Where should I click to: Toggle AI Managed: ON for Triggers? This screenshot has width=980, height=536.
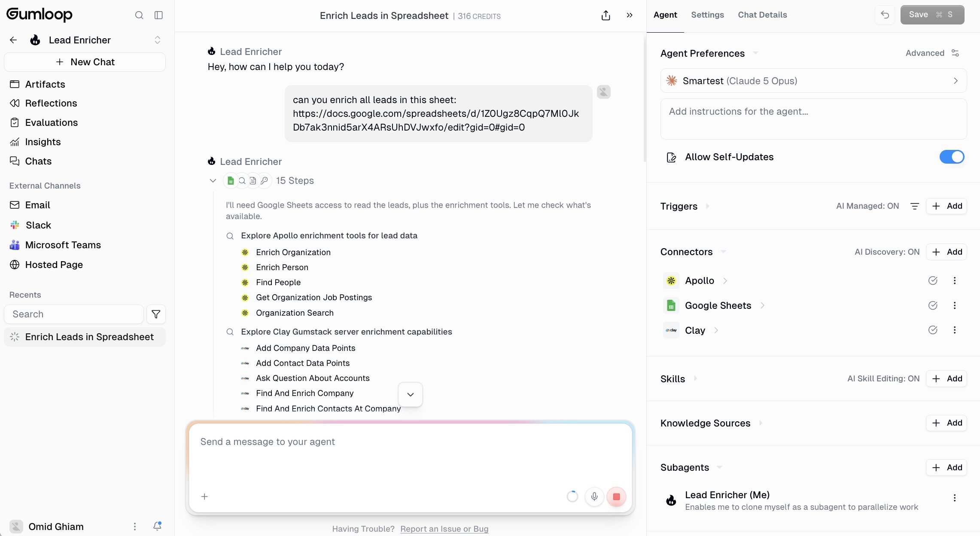(867, 206)
